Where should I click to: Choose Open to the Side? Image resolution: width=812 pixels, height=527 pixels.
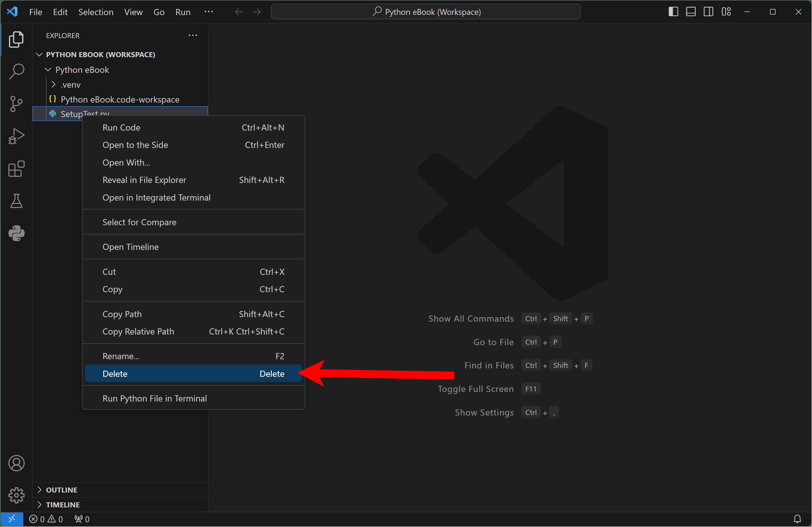click(193, 145)
